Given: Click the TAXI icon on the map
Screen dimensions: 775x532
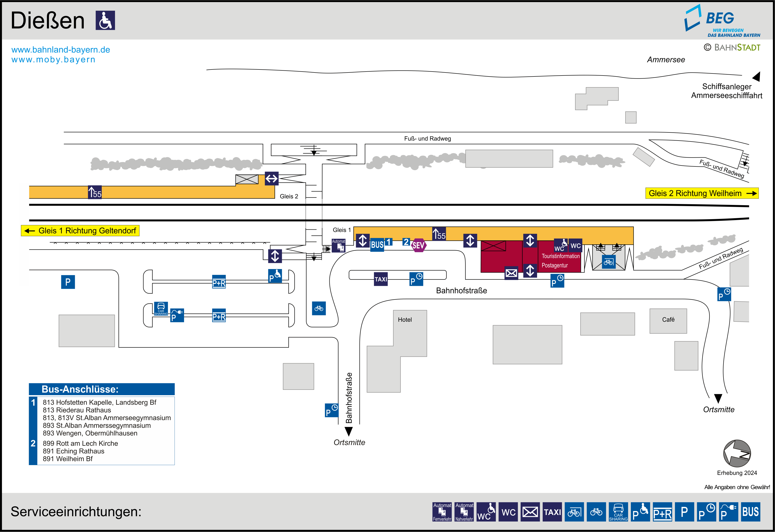Looking at the screenshot, I should coord(381,279).
